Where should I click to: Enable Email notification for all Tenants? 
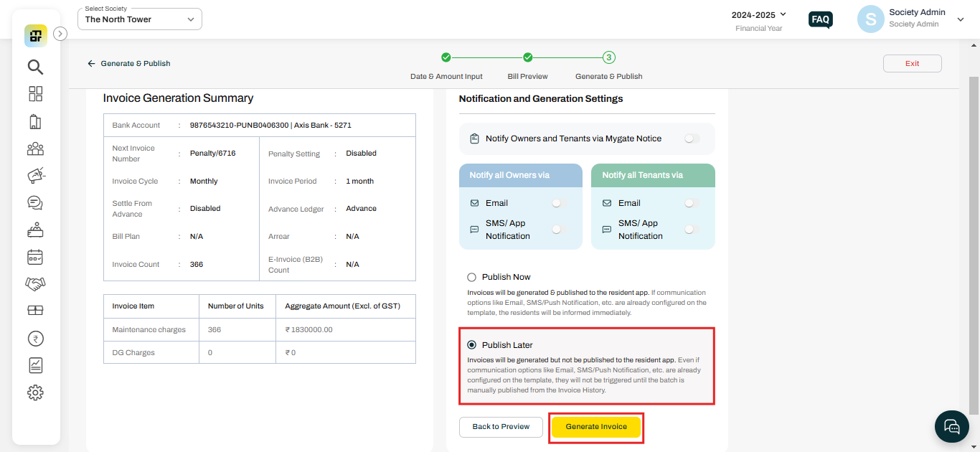(x=692, y=203)
